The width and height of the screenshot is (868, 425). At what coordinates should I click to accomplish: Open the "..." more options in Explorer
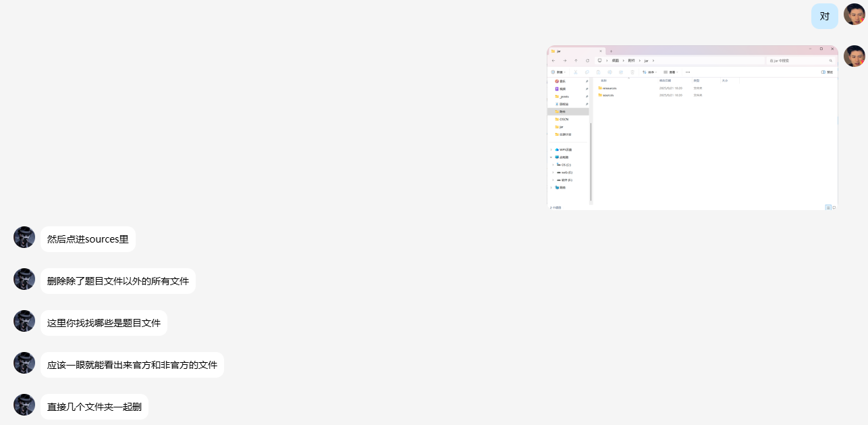click(x=688, y=72)
